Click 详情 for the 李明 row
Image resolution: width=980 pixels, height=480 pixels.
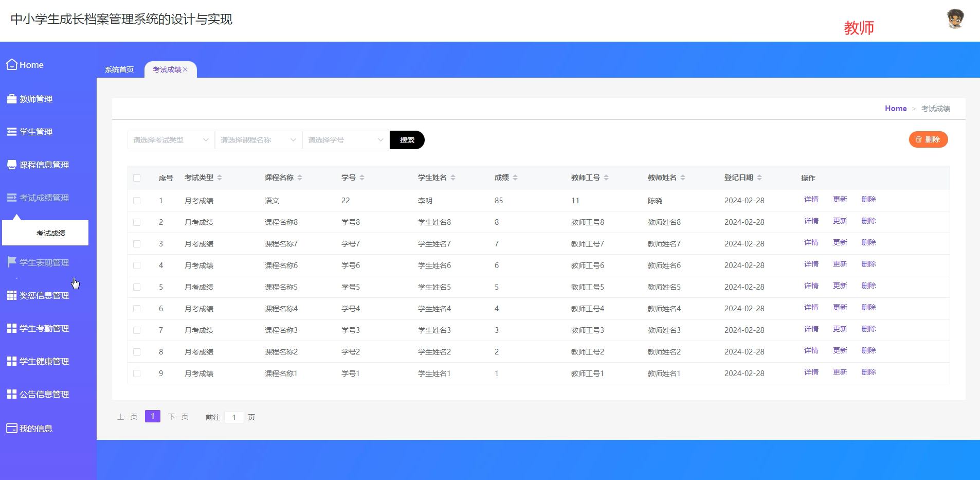pyautogui.click(x=811, y=200)
